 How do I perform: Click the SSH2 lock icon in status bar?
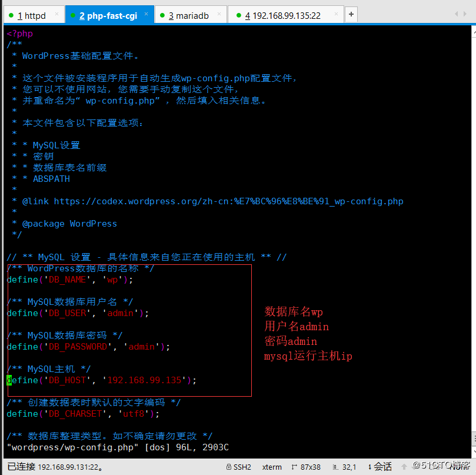coord(229,467)
